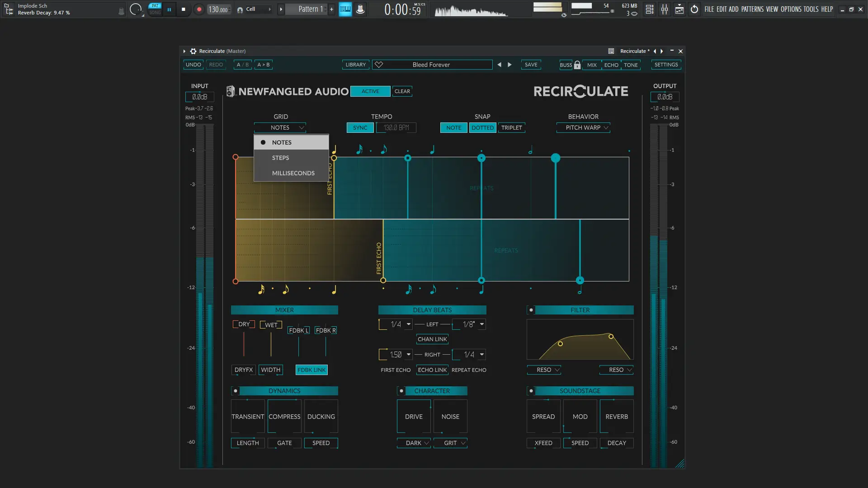Open the mixer window icon
The height and width of the screenshot is (488, 868).
tap(665, 9)
